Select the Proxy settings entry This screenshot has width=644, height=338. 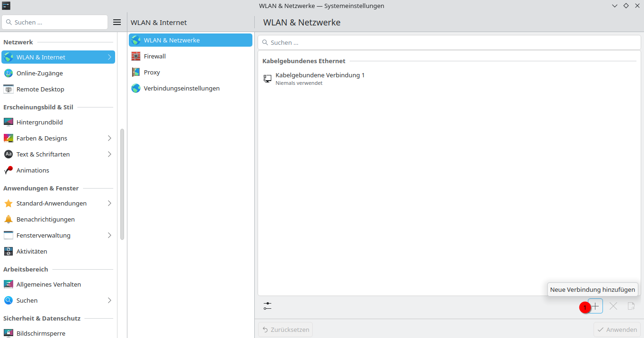click(151, 72)
